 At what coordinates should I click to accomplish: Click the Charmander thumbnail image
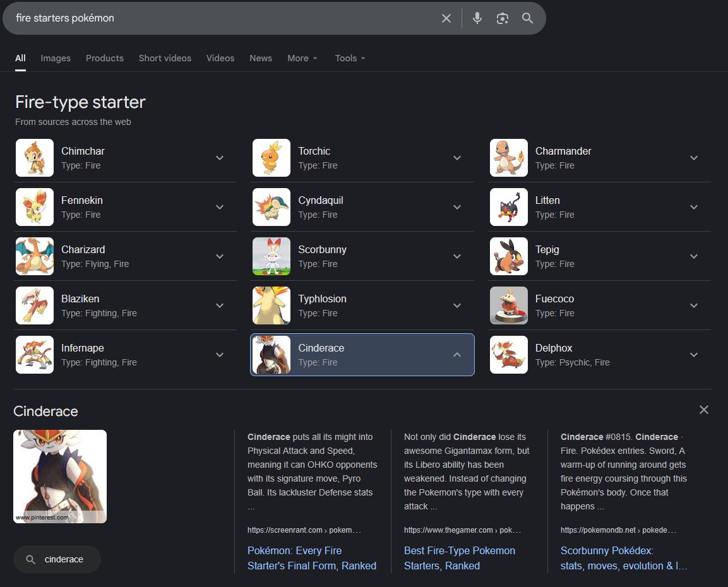[509, 158]
